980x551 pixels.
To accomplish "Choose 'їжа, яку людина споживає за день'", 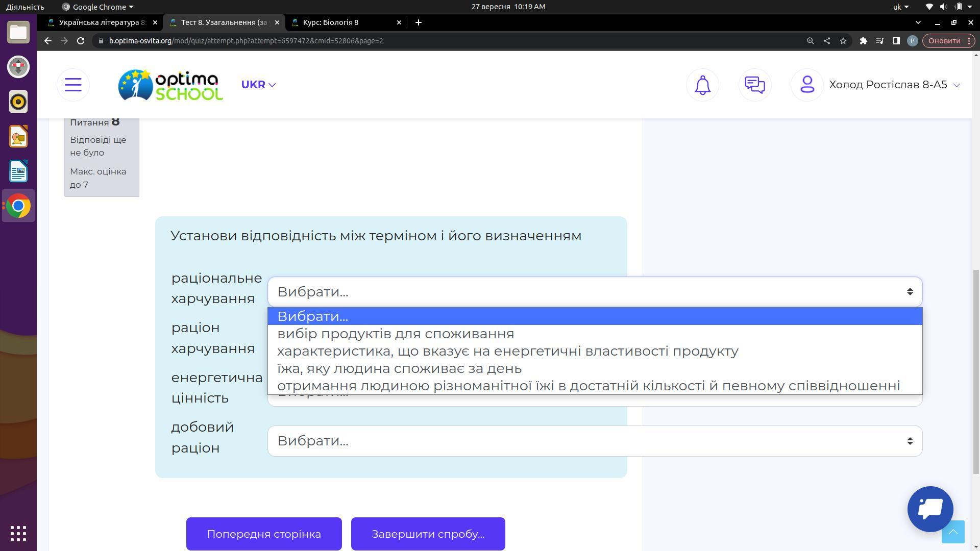I will (x=399, y=368).
